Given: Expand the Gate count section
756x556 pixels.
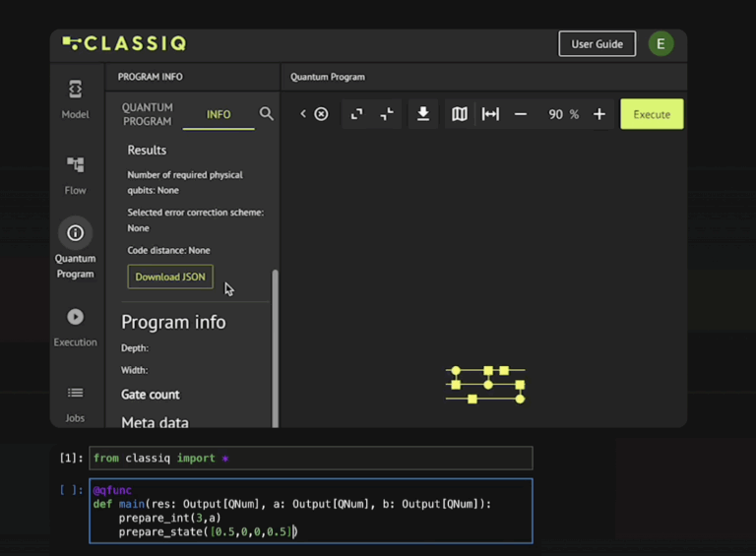Looking at the screenshot, I should tap(151, 394).
